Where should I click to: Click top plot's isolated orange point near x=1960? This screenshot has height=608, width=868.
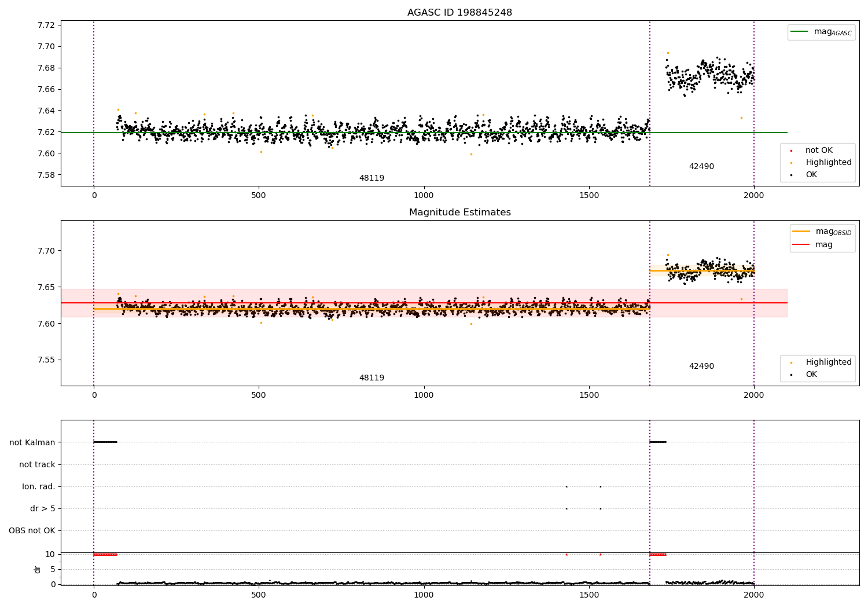tap(741, 118)
